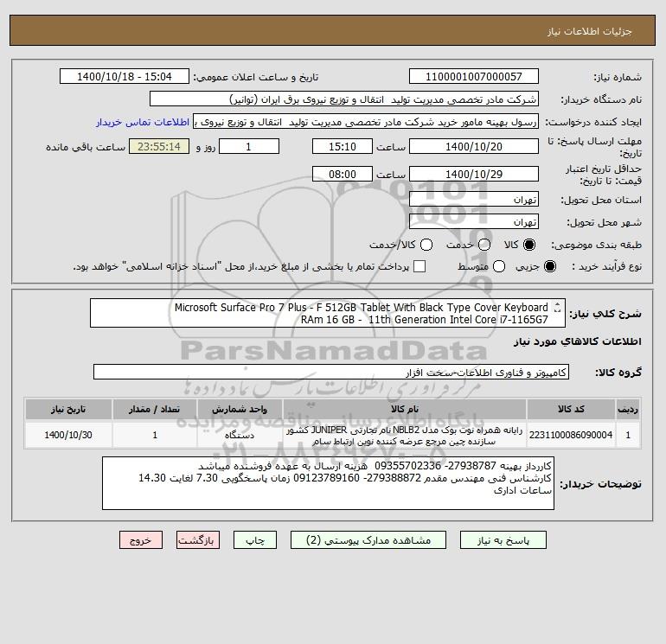Screen dimensions: 666x644
Task: Select the متوسط purchase type radio
Action: pyautogui.click(x=499, y=266)
